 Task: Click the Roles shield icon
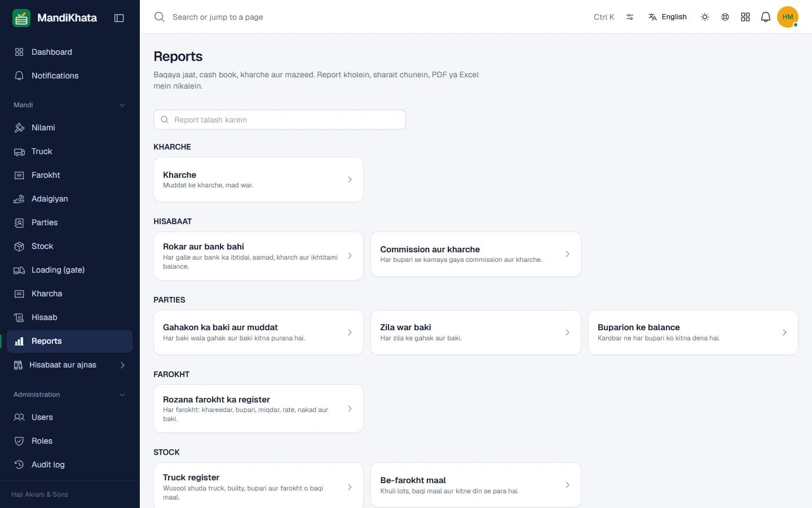click(x=19, y=441)
